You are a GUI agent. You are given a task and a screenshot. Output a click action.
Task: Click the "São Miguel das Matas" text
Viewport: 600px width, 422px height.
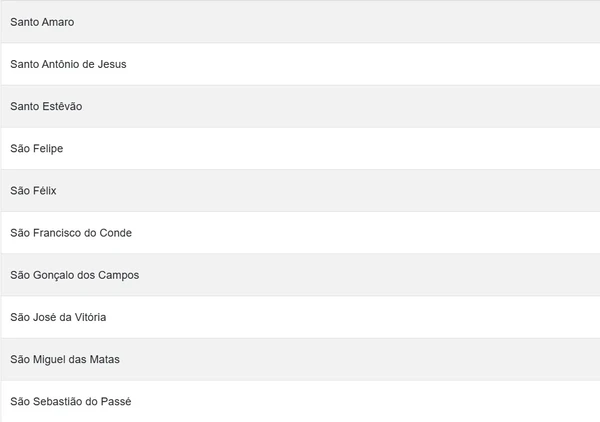pos(65,359)
